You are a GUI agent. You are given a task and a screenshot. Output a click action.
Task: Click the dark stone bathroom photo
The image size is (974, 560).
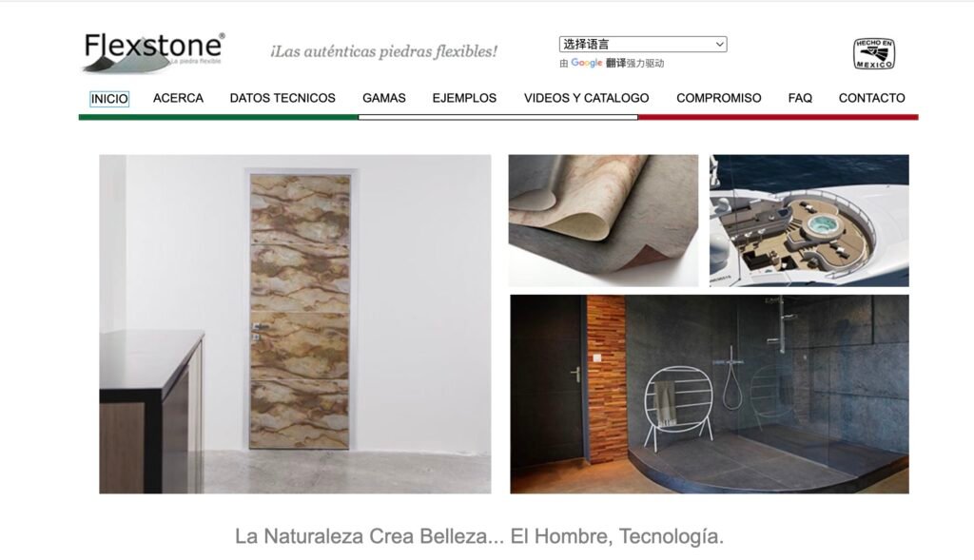(x=710, y=395)
